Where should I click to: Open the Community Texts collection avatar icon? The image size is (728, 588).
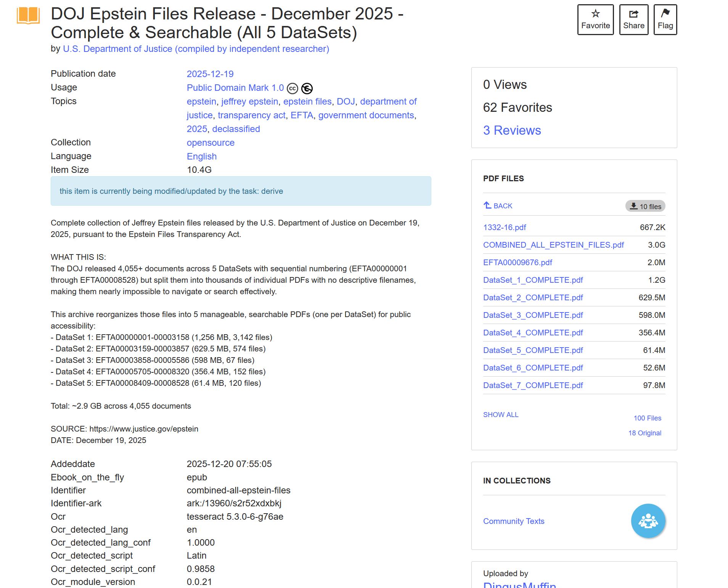648,521
